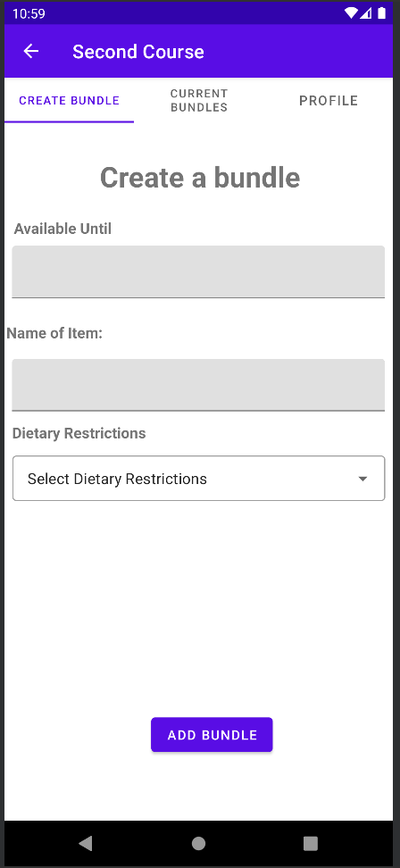
Task: Open recent apps with the square button
Action: pyautogui.click(x=311, y=843)
